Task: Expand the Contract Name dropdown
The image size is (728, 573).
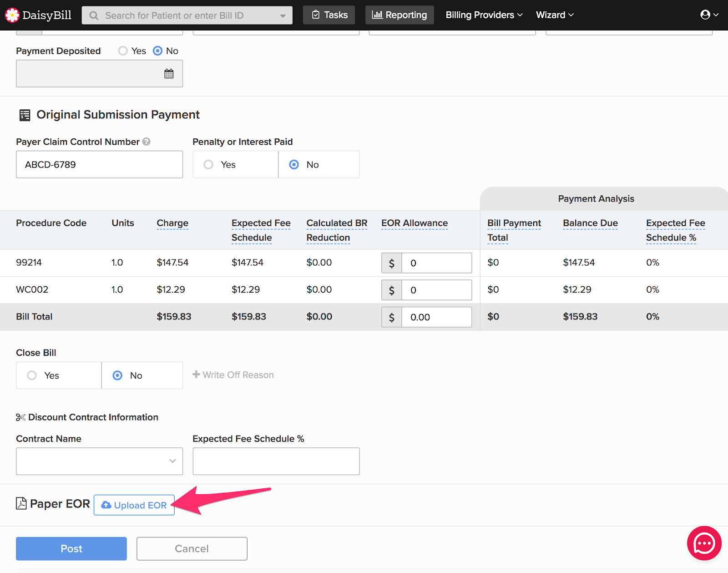Action: coord(99,461)
